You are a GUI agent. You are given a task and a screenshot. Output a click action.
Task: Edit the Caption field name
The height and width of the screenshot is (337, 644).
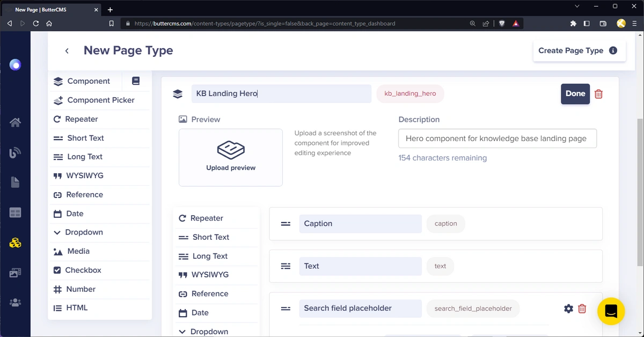[x=361, y=224]
